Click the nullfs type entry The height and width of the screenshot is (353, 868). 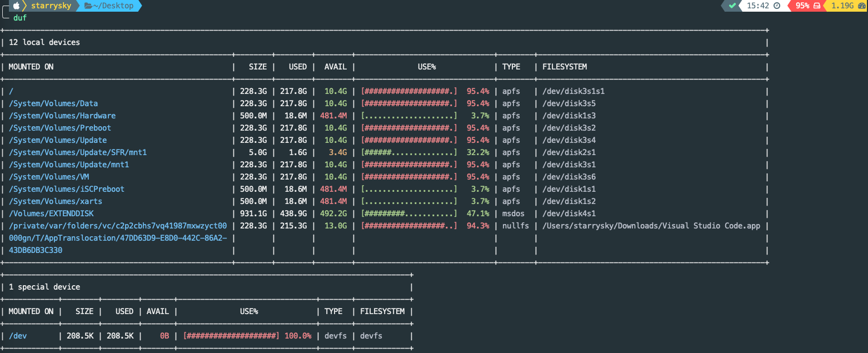(516, 226)
